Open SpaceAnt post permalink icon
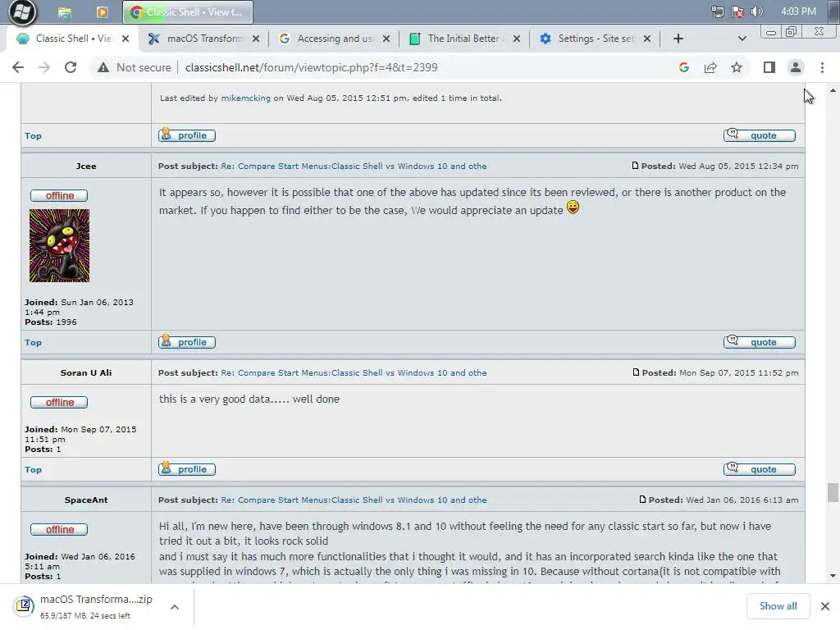Viewport: 840px width, 630px height. 642,500
